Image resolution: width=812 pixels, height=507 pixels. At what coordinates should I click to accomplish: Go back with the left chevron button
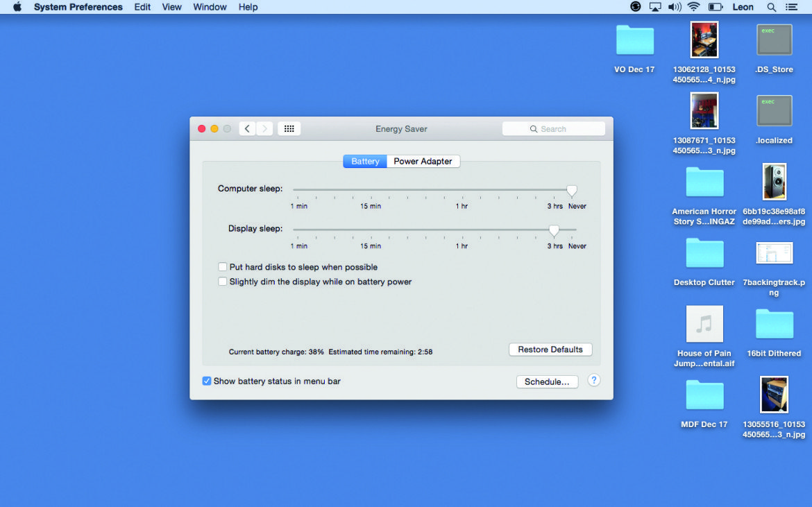point(247,129)
